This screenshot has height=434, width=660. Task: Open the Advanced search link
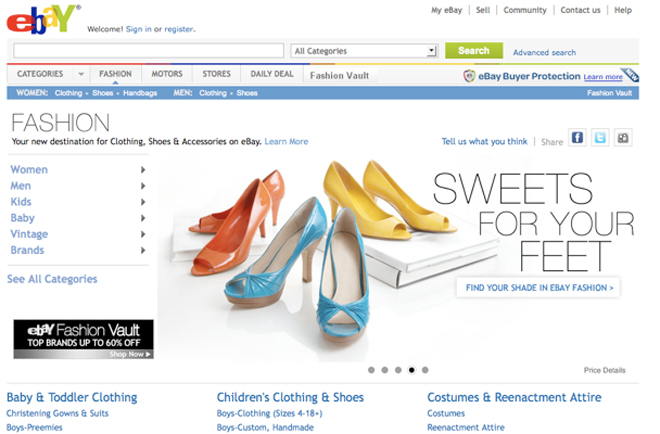pos(544,53)
